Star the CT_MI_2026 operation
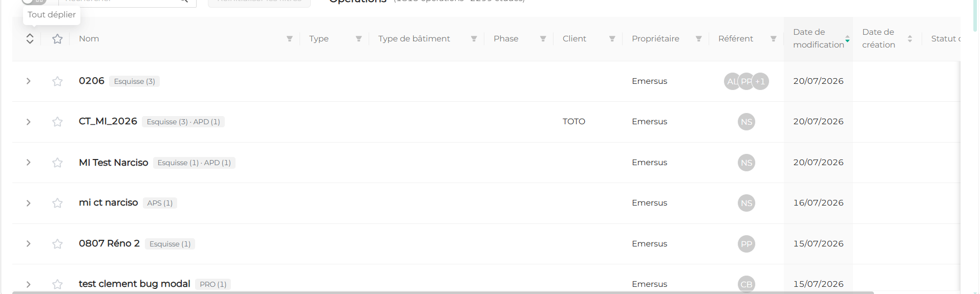 pyautogui.click(x=57, y=122)
